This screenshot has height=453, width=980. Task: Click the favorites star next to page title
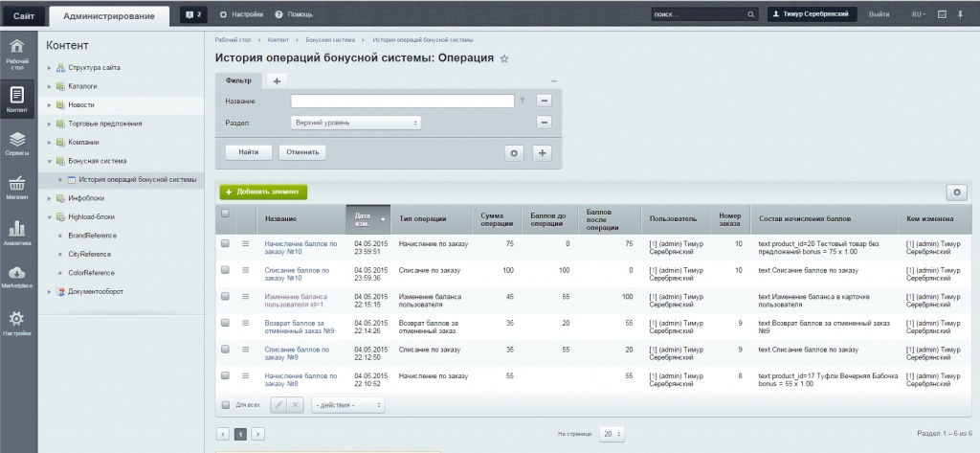pyautogui.click(x=504, y=59)
